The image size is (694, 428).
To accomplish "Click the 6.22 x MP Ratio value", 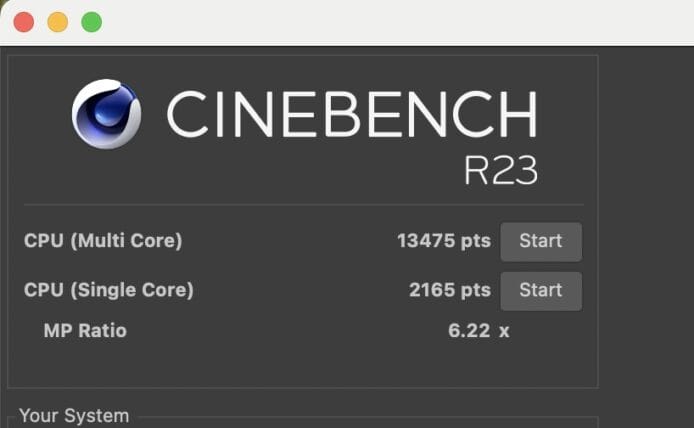I will pos(478,330).
